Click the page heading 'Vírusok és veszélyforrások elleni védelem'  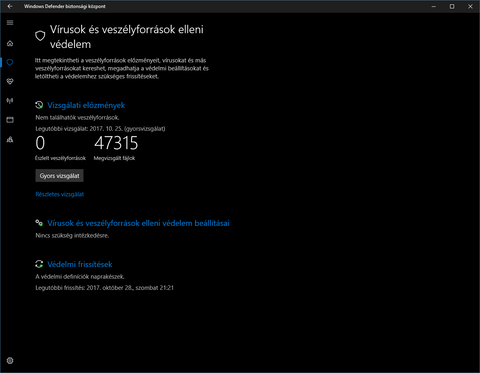point(127,37)
